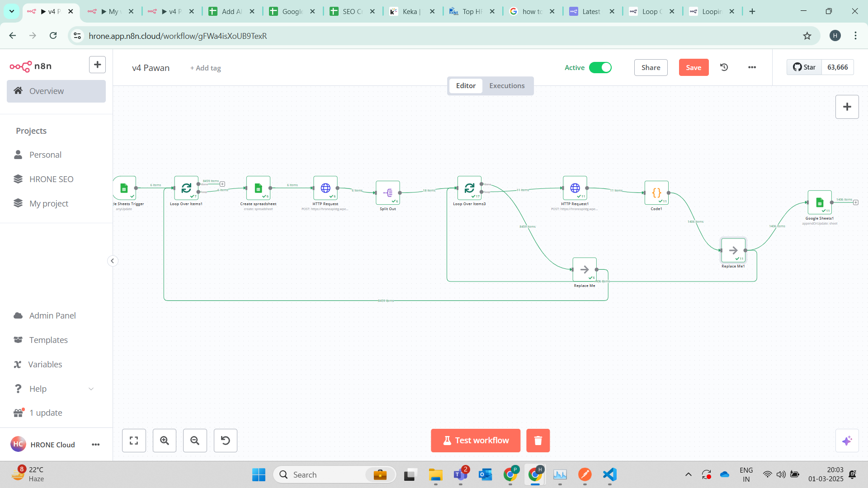Zoom in on the canvas
This screenshot has width=868, height=488.
(165, 441)
